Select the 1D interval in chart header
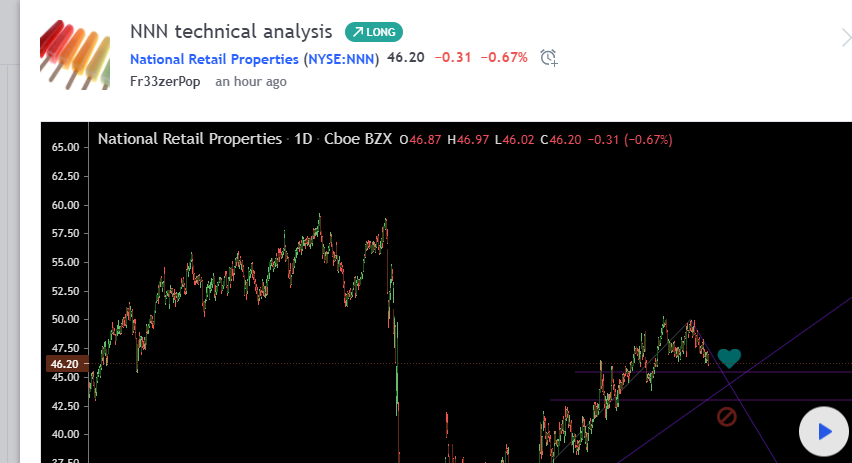This screenshot has height=463, width=852. click(x=303, y=139)
